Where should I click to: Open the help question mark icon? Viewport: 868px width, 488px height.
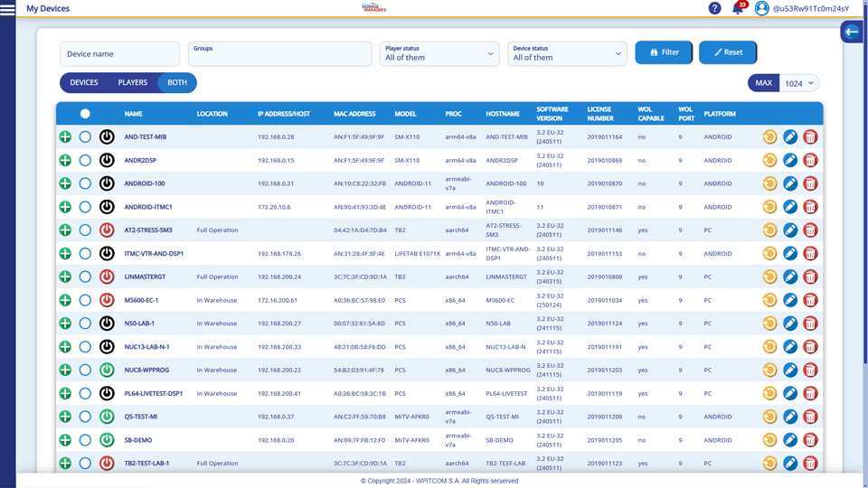point(714,8)
